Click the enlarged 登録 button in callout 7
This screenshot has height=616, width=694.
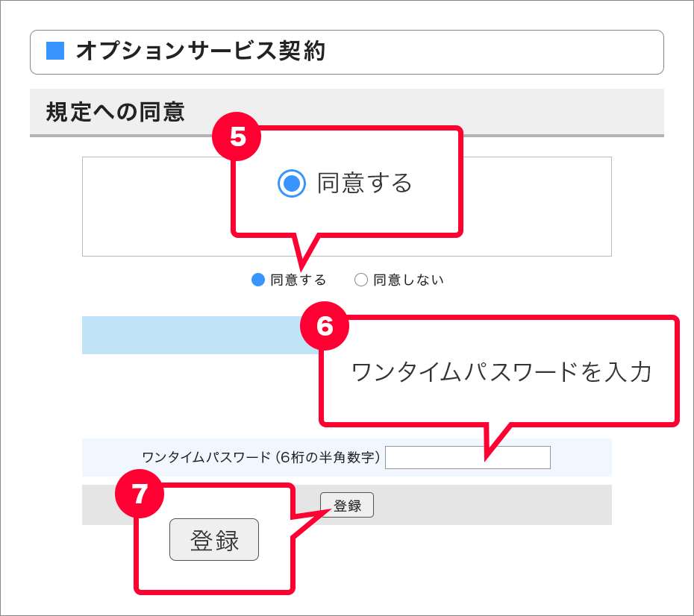pos(214,539)
